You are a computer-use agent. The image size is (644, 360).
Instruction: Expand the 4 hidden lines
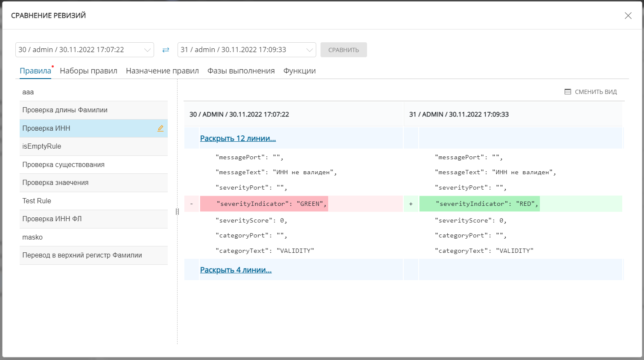pyautogui.click(x=236, y=270)
